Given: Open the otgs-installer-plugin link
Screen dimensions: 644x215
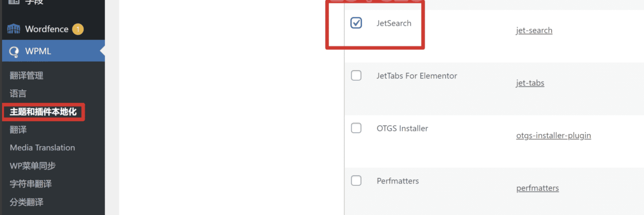Looking at the screenshot, I should pyautogui.click(x=553, y=136).
